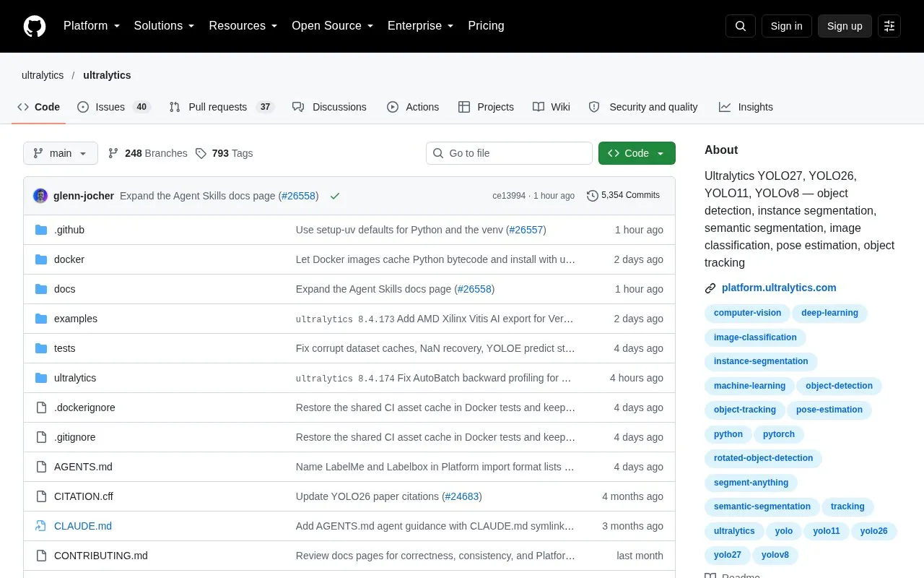Open the main branch selector dropdown

pos(61,153)
